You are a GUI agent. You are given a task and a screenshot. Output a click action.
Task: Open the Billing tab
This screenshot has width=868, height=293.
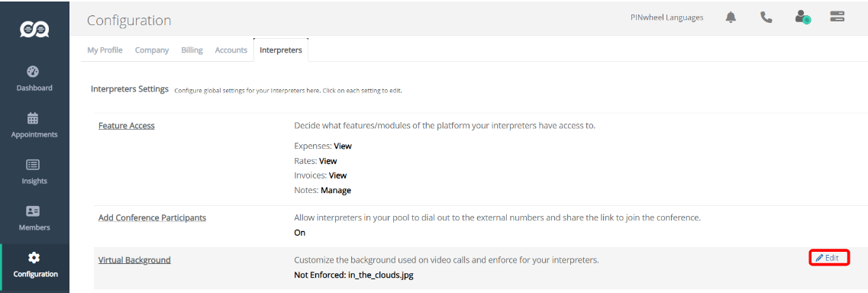click(192, 50)
